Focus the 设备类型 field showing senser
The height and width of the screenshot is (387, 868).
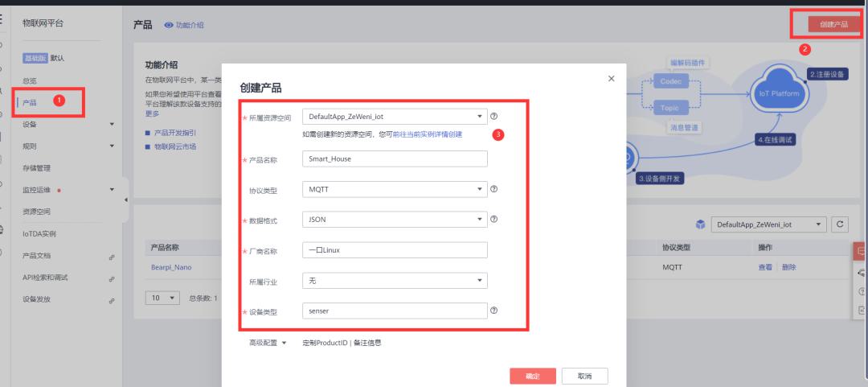(x=395, y=311)
